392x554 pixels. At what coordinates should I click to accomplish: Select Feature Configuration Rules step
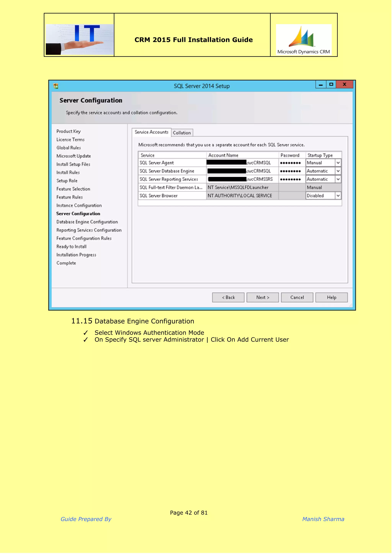point(84,238)
